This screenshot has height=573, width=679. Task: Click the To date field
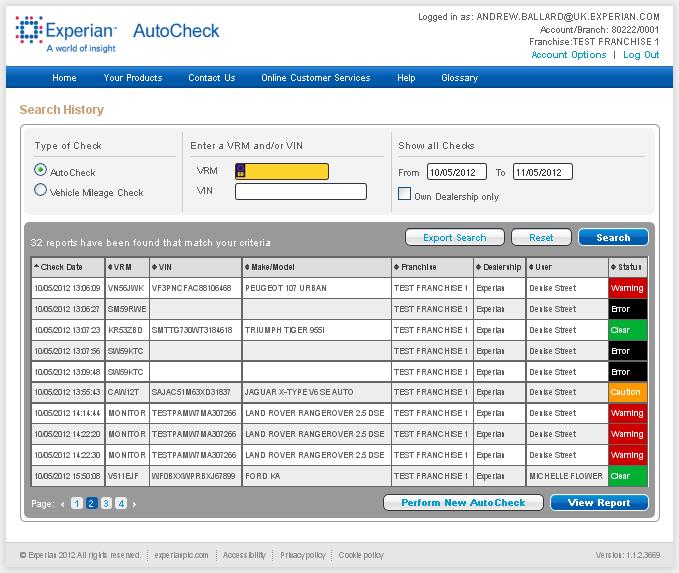click(543, 172)
